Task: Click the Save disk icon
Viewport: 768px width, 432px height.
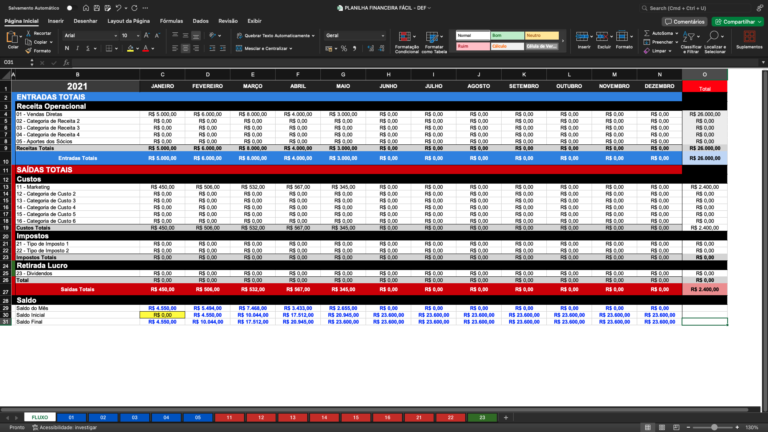Action: pos(96,8)
